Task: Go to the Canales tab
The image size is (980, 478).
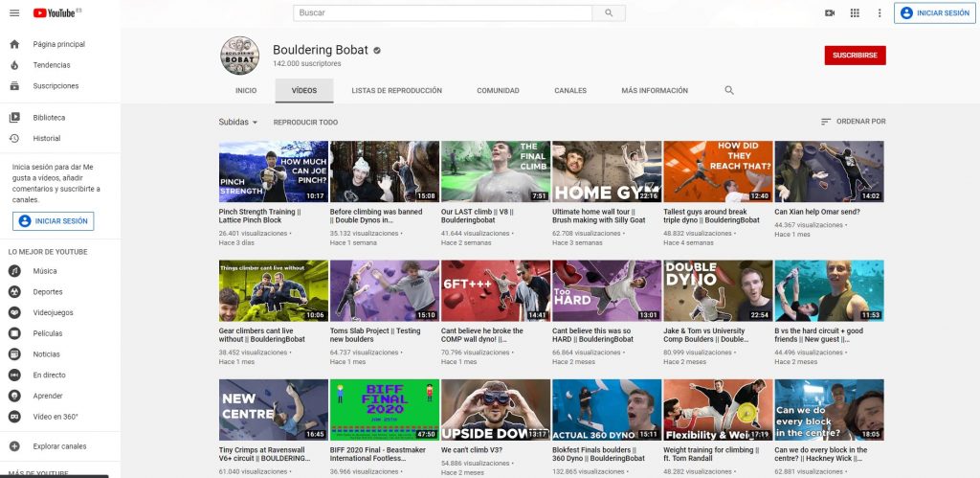Action: [570, 90]
